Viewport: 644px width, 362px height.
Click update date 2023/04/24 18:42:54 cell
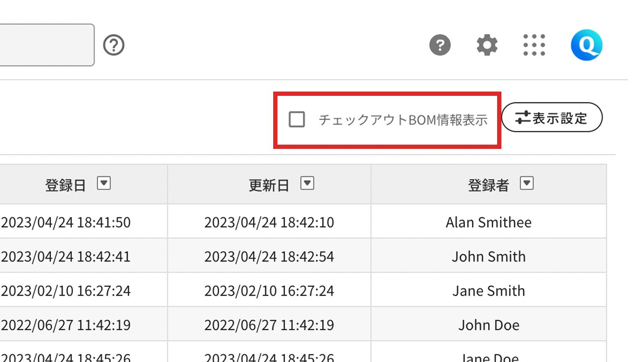(269, 256)
